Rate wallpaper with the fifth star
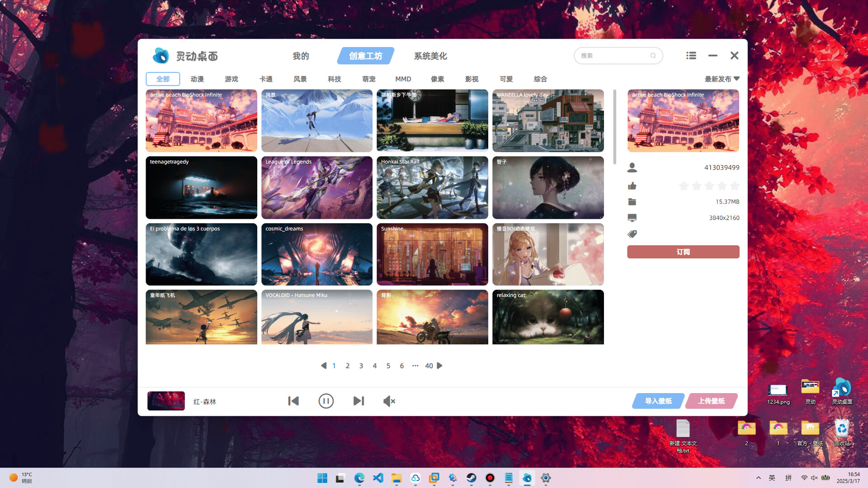 pos(735,186)
